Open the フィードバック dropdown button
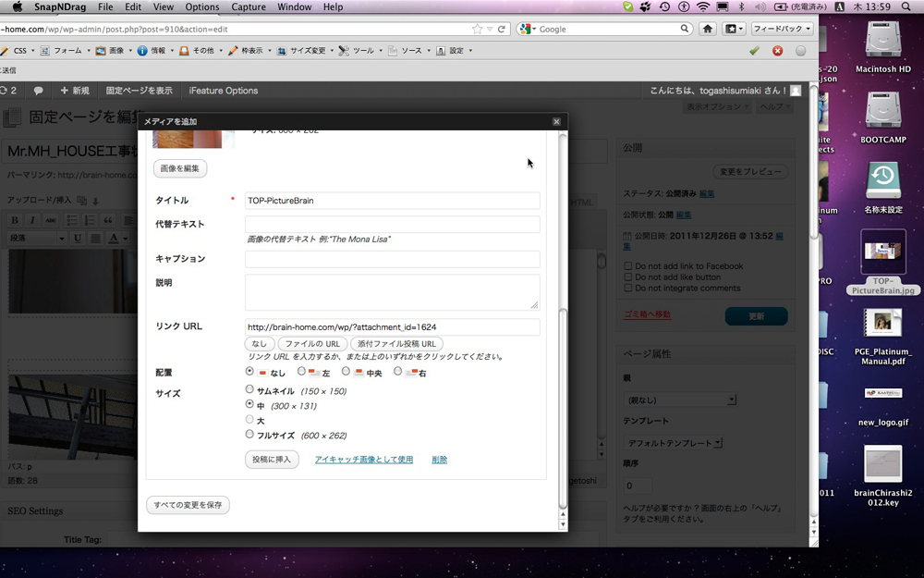924x578 pixels. 783,29
